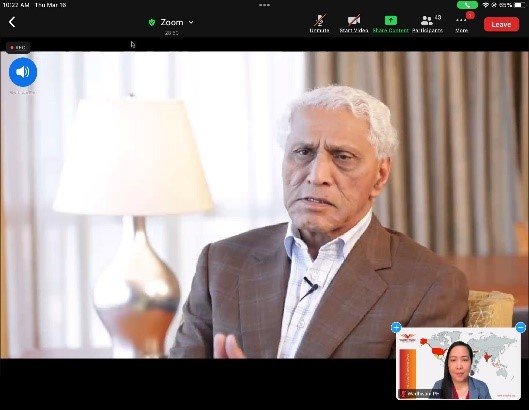This screenshot has height=410, width=529.
Task: Open the Participants panel
Action: click(x=427, y=24)
